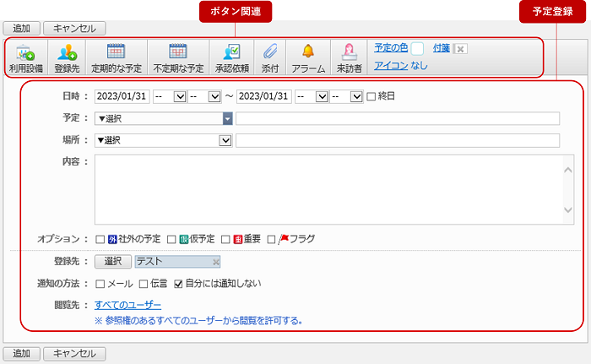Click the bottom 追加 button
The height and width of the screenshot is (364, 591).
pyautogui.click(x=21, y=353)
